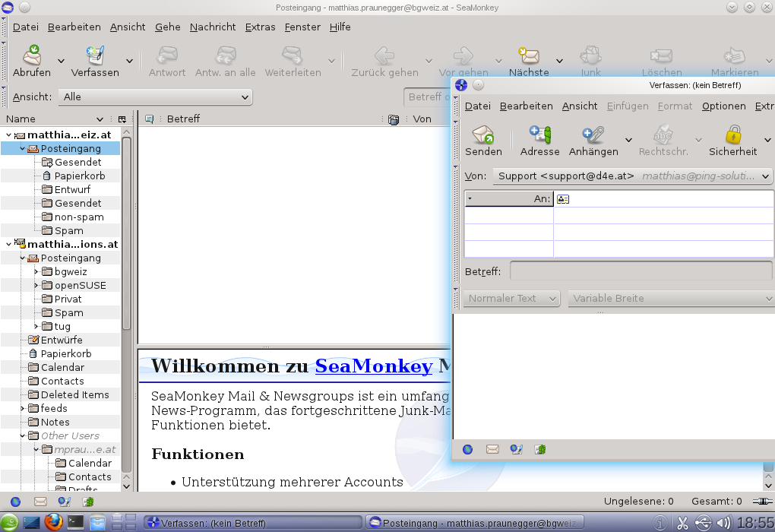Open Composer from compose window component bar
The width and height of the screenshot is (775, 532).
click(517, 449)
